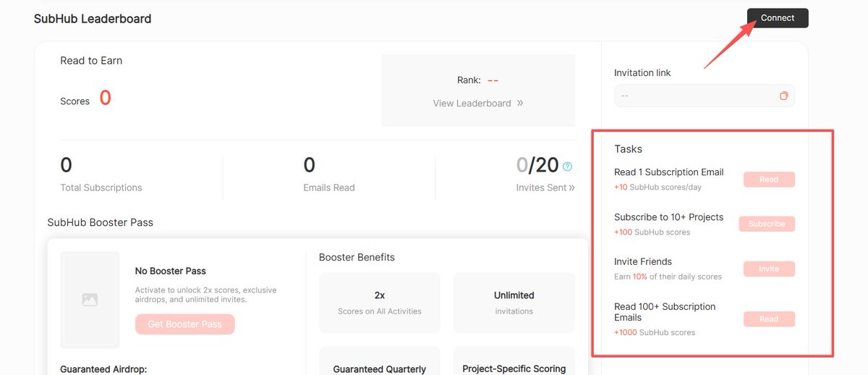868x375 pixels.
Task: Click the Emails Read label
Action: pos(329,187)
